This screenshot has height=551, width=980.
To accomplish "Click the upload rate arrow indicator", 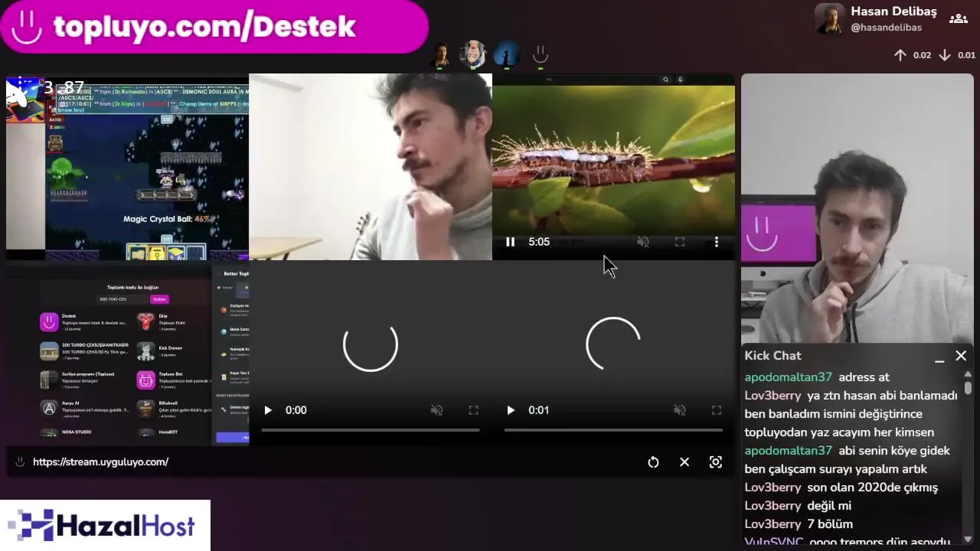I will click(x=900, y=55).
